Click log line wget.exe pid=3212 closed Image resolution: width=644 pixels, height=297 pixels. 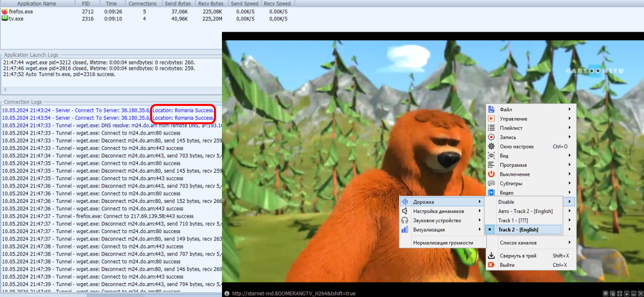99,62
